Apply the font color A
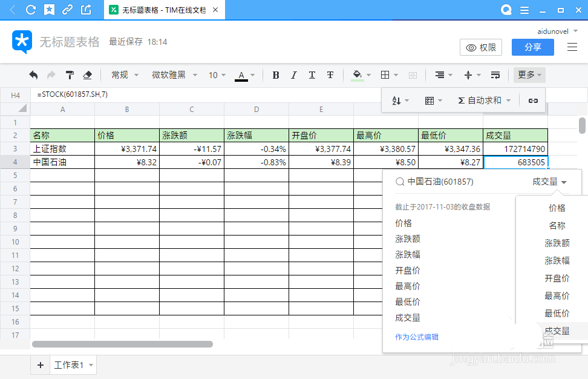This screenshot has height=379, width=588. coord(241,76)
